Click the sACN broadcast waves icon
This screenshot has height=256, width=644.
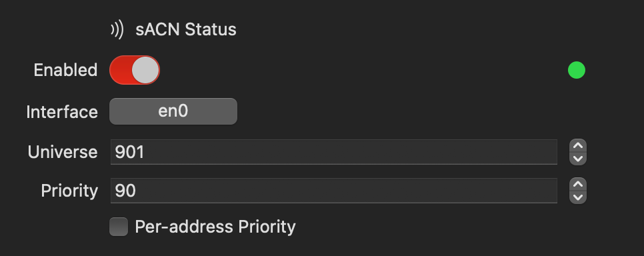point(117,29)
